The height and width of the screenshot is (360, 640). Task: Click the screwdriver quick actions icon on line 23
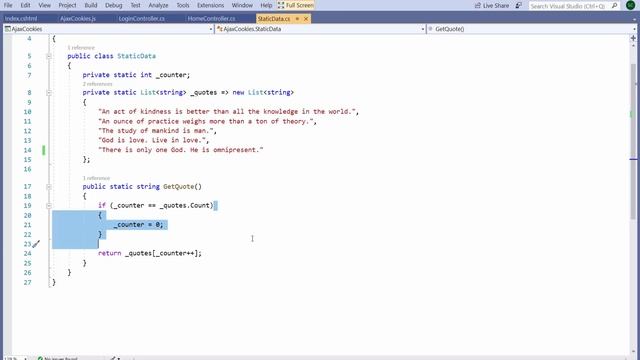[x=36, y=244]
